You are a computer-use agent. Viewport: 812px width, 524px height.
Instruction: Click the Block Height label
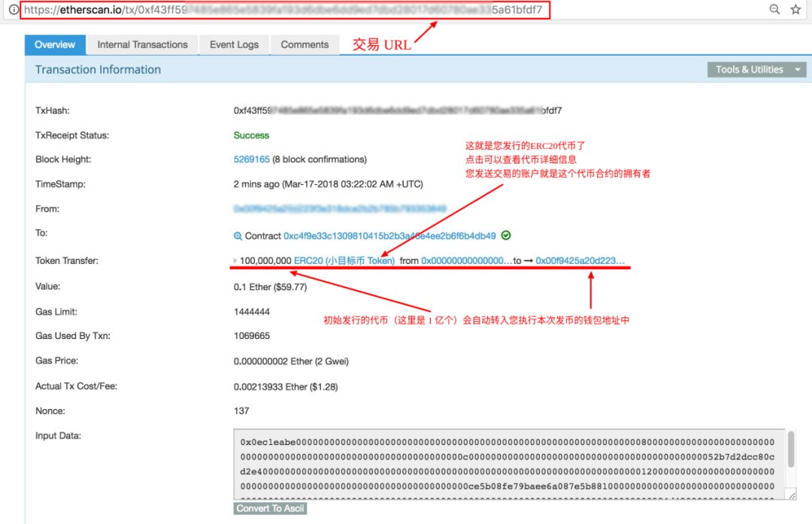pos(63,159)
